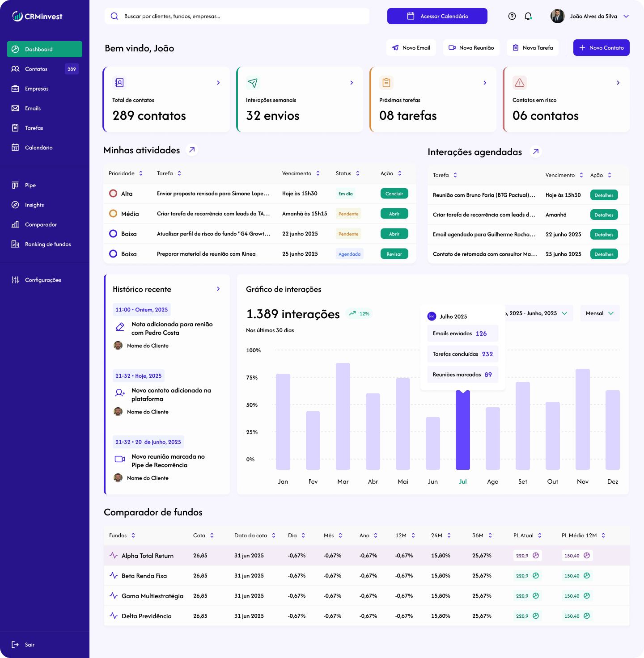This screenshot has height=658, width=644.
Task: Open the help question mark icon
Action: coord(512,16)
